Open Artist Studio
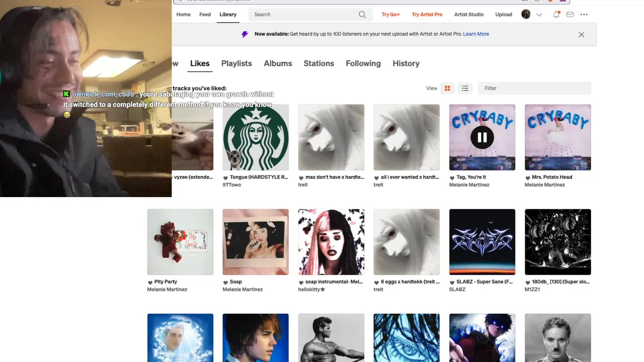Viewport: 644px width, 362px height. 469,15
